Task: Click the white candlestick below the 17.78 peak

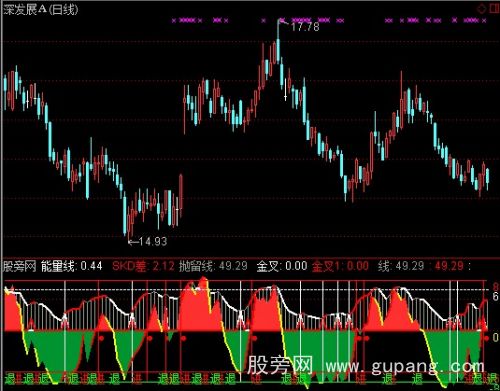Action: (x=286, y=89)
